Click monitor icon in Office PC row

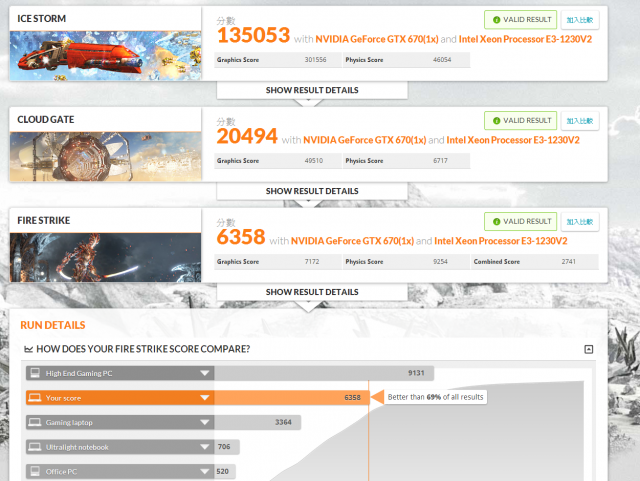pos(35,471)
